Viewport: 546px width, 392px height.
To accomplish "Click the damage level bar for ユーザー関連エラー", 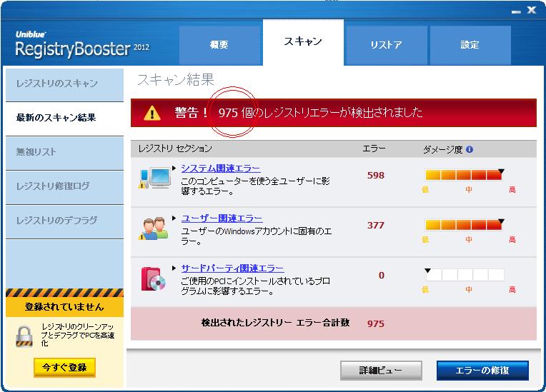I will tap(464, 225).
